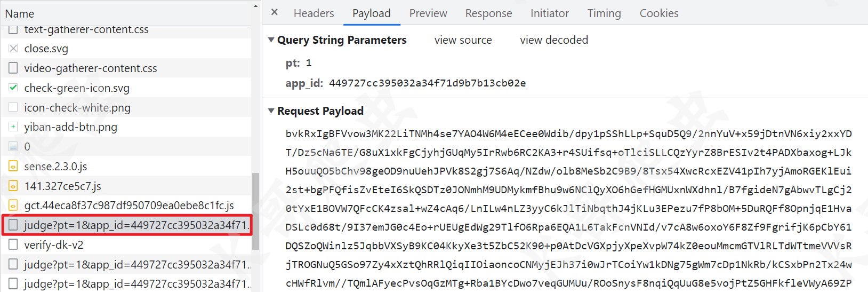868x292 pixels.
Task: Select the verify-dk-v2 request
Action: (x=126, y=244)
